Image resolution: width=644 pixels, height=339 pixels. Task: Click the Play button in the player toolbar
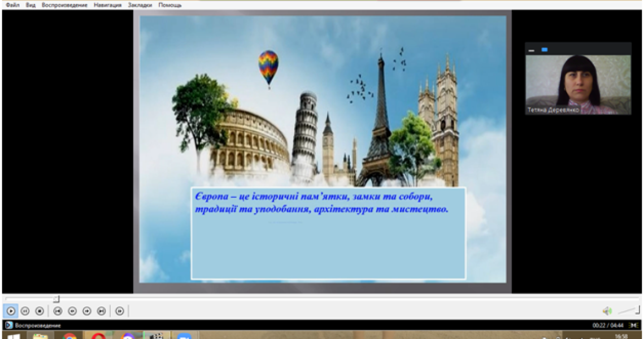pos(11,311)
